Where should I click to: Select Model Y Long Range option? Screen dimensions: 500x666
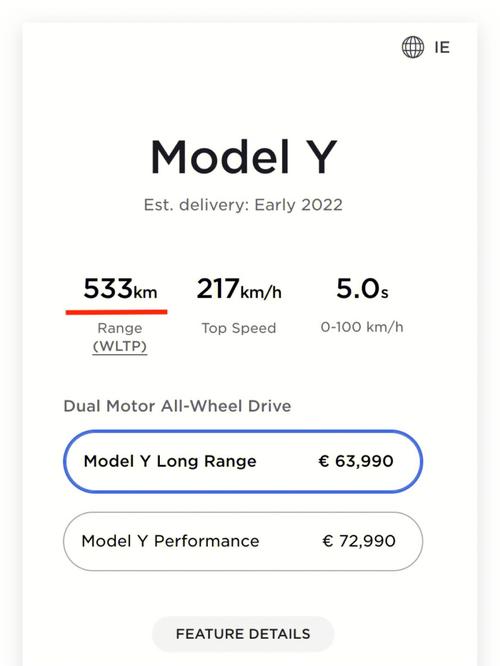243,461
